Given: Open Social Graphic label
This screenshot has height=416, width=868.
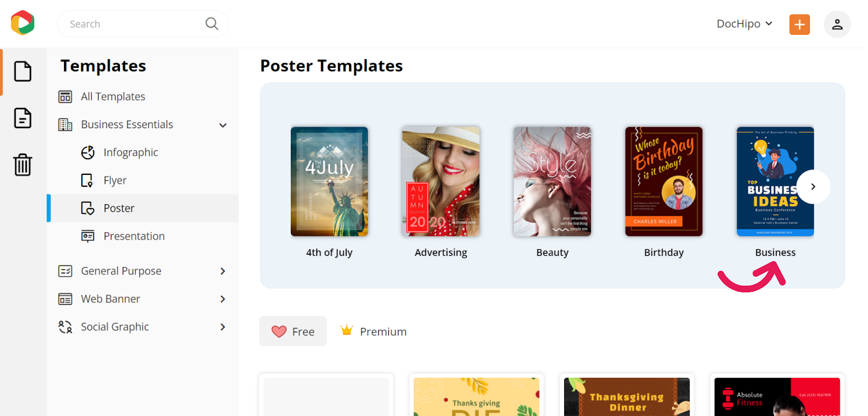Looking at the screenshot, I should (x=114, y=327).
